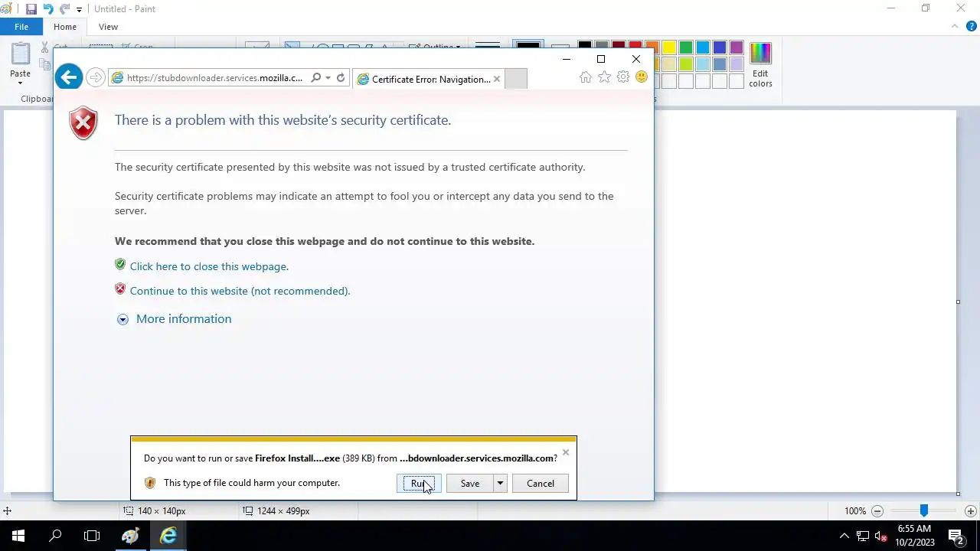
Task: Click the muted speaker volume icon
Action: [x=881, y=536]
